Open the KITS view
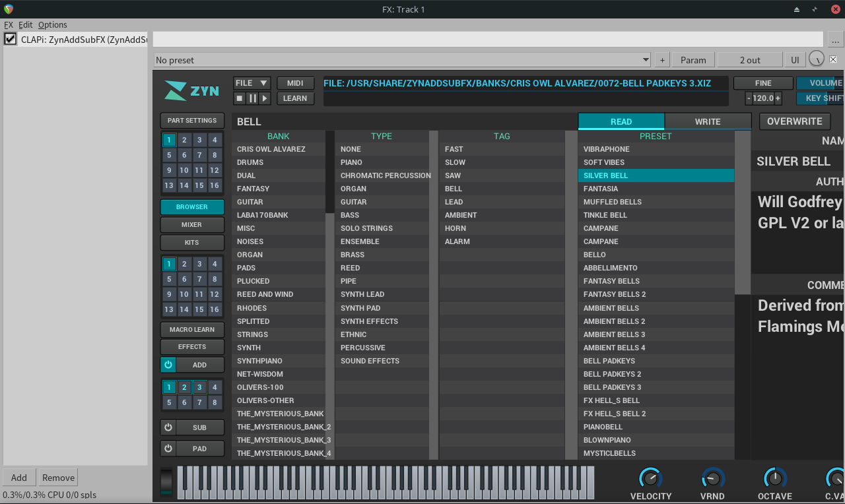Image resolution: width=845 pixels, height=504 pixels. [192, 243]
